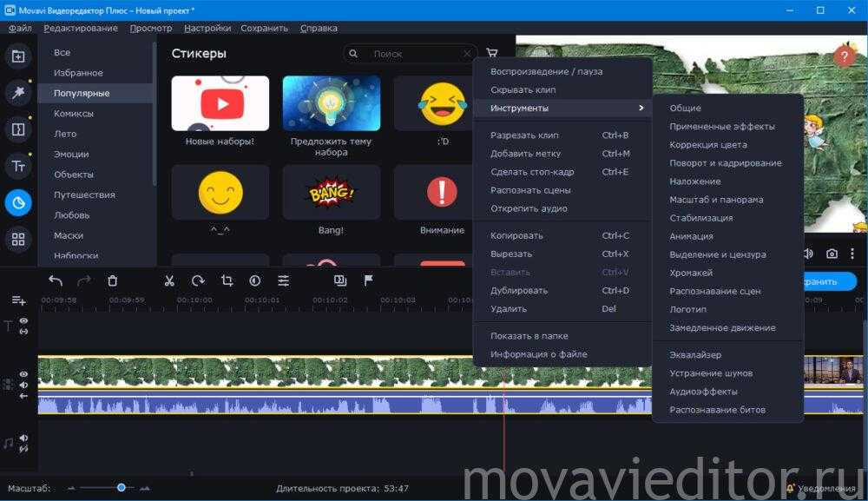The width and height of the screenshot is (868, 501).
Task: Delete clip with the trash icon
Action: coord(112,280)
